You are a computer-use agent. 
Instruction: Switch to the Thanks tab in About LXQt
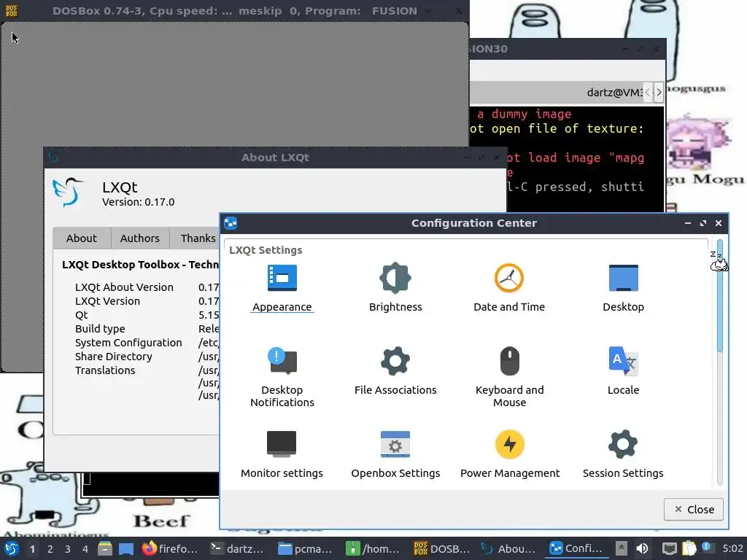[x=198, y=238]
